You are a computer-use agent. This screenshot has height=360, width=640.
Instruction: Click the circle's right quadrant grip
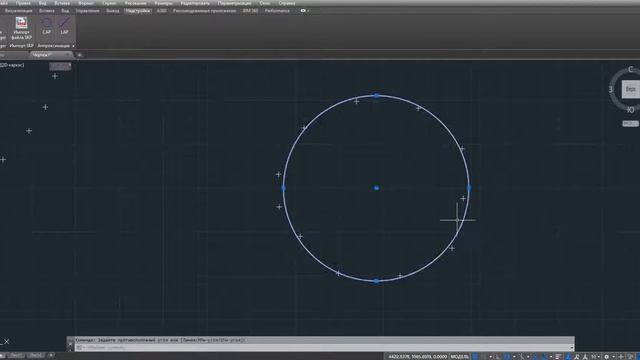click(469, 188)
